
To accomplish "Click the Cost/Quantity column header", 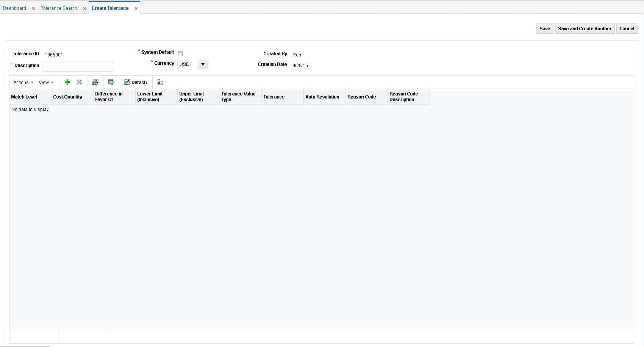I will (72, 97).
